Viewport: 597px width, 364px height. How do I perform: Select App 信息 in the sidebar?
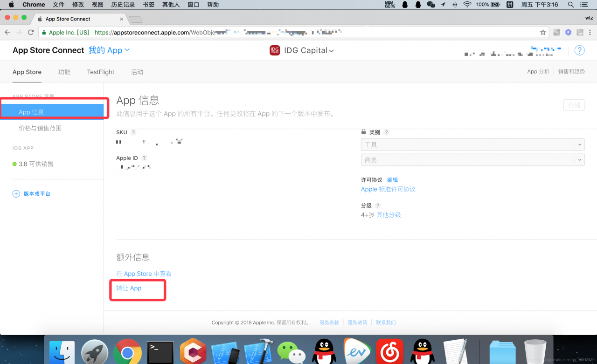52,112
